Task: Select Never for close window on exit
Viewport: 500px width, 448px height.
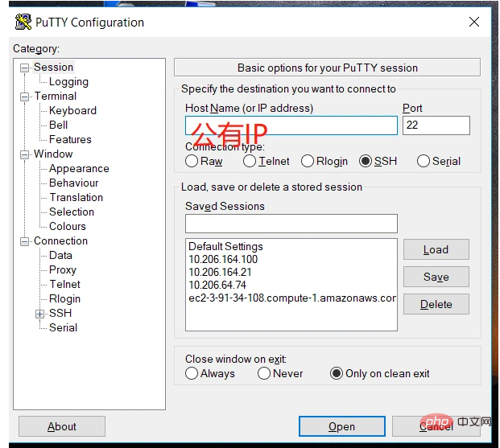Action: (264, 373)
